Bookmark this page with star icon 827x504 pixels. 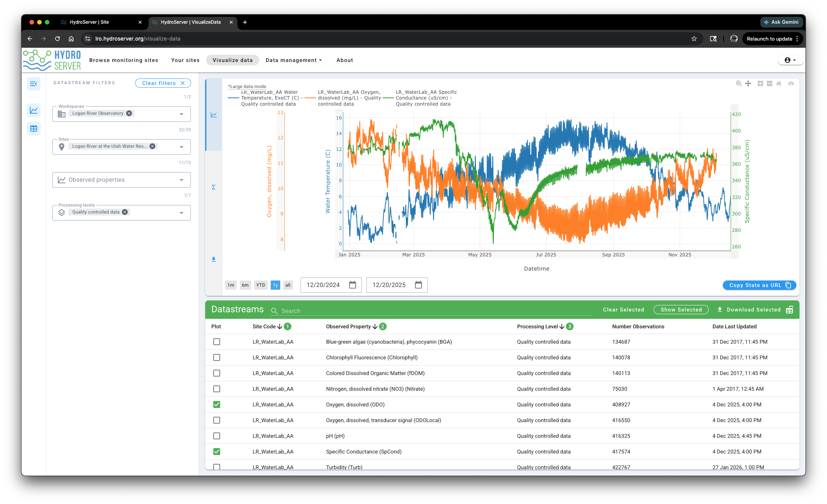coord(694,39)
